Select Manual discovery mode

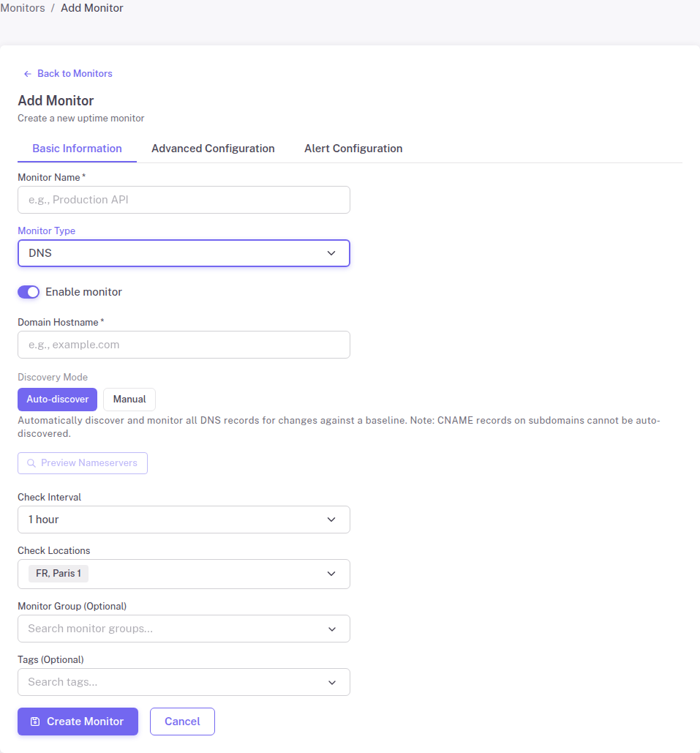129,399
